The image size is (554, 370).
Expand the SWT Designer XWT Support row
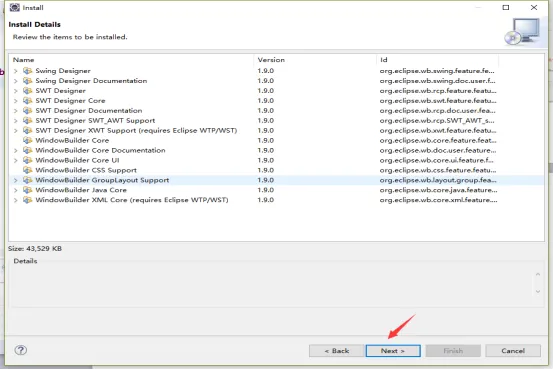(x=16, y=130)
